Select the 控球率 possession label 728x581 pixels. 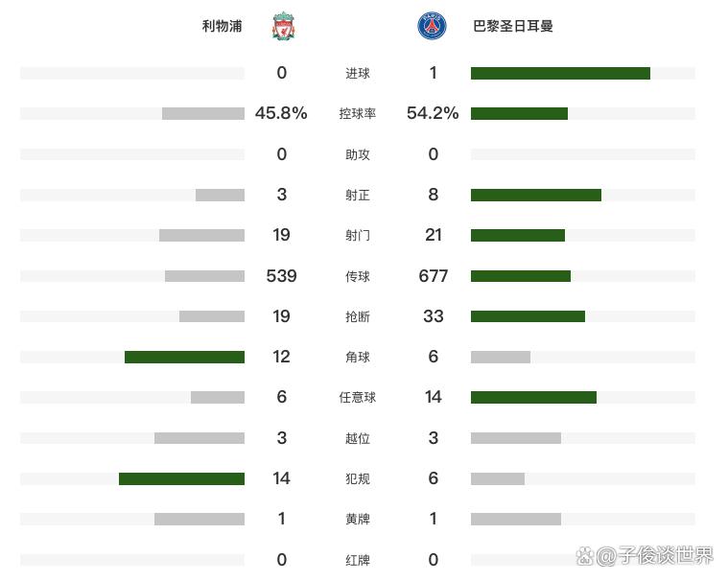coord(358,114)
